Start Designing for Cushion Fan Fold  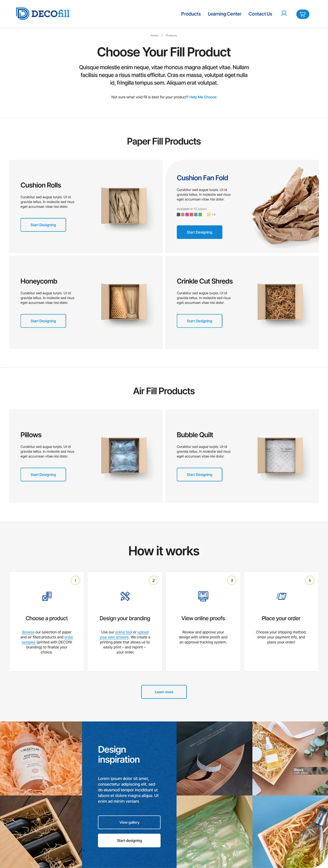199,232
